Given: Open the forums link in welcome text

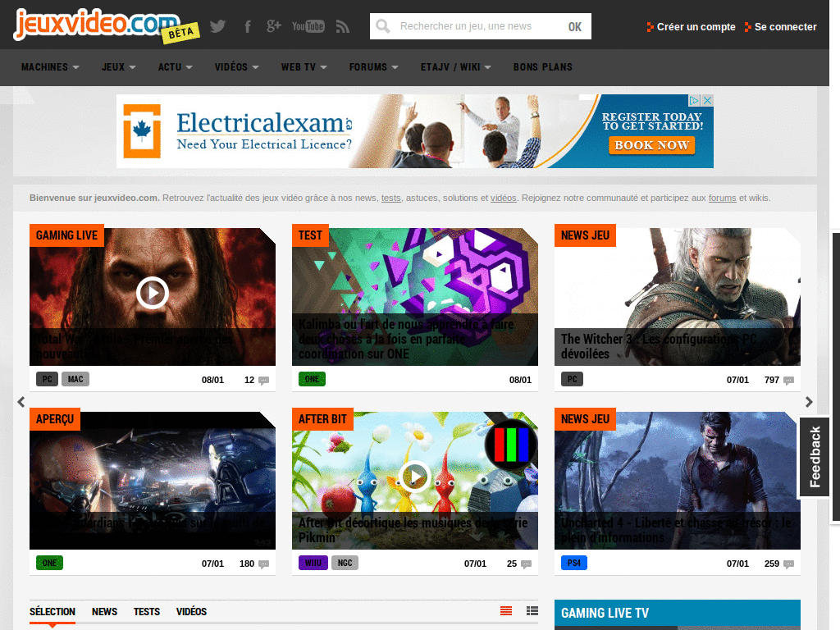Looking at the screenshot, I should 722,198.
